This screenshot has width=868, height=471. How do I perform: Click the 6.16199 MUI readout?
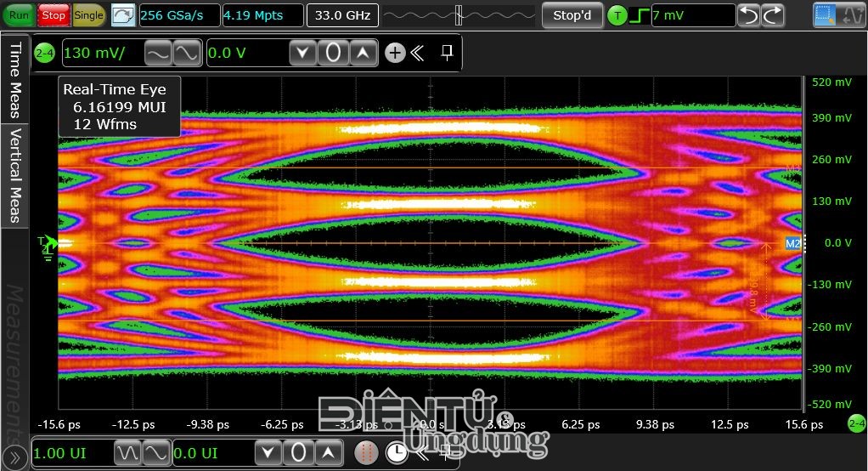point(120,107)
